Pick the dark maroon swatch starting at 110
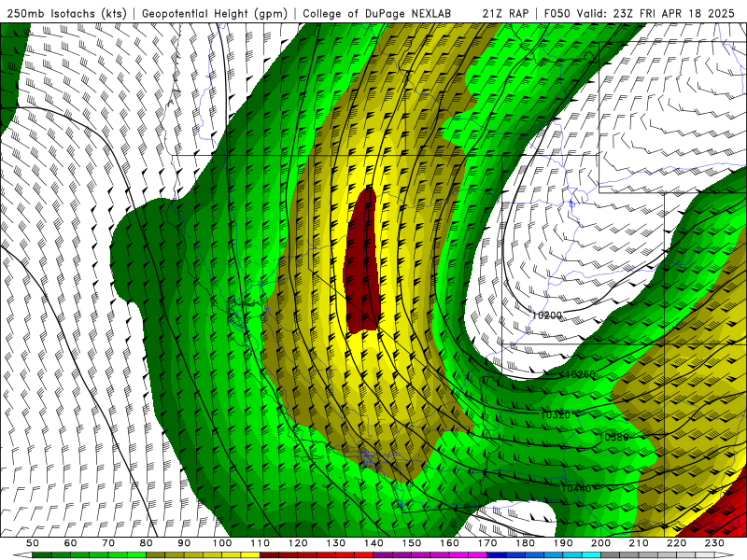Image resolution: width=747 pixels, height=560 pixels. (x=269, y=555)
